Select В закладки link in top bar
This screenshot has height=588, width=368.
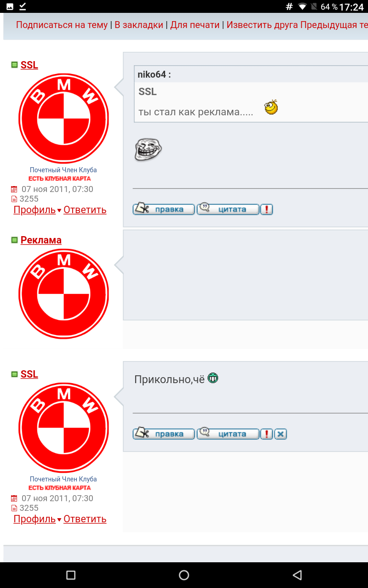[139, 25]
